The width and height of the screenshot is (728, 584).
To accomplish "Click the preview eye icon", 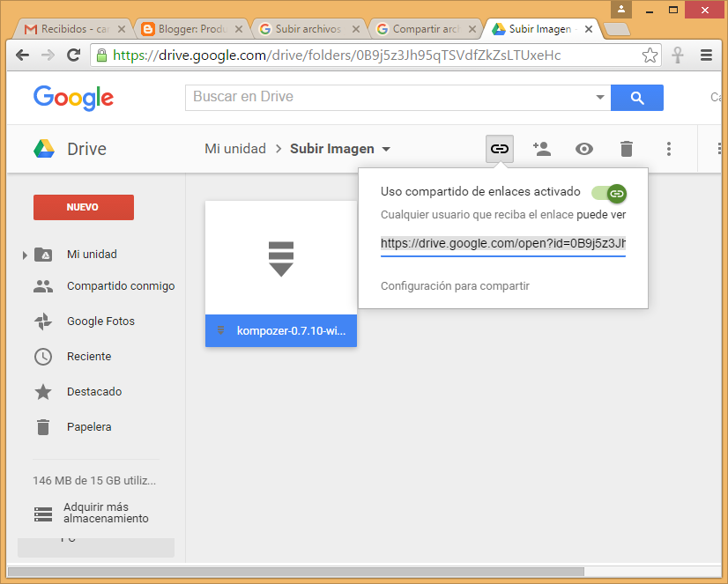I will (584, 149).
